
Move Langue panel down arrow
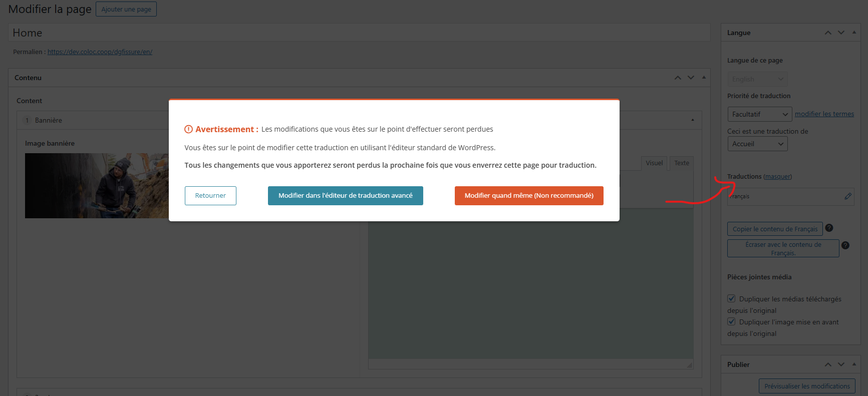[x=841, y=33]
